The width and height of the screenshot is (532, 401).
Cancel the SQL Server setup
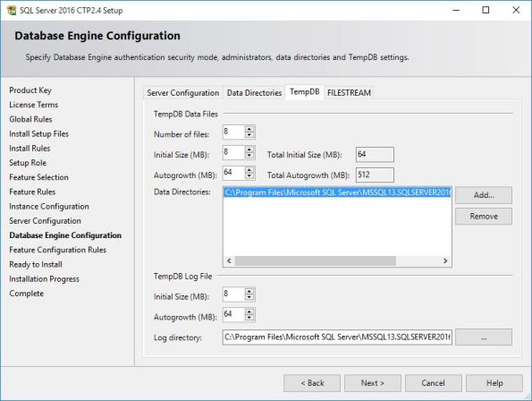(x=434, y=383)
